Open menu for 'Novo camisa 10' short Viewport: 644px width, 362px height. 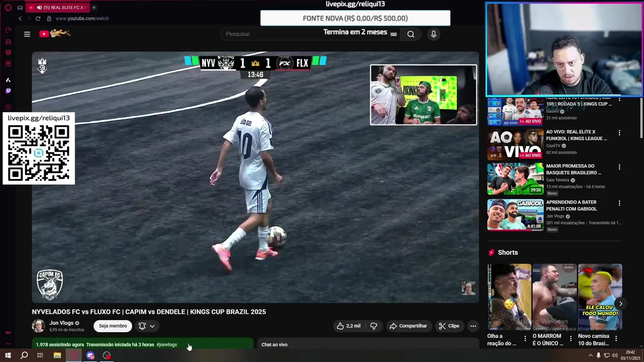click(x=616, y=339)
